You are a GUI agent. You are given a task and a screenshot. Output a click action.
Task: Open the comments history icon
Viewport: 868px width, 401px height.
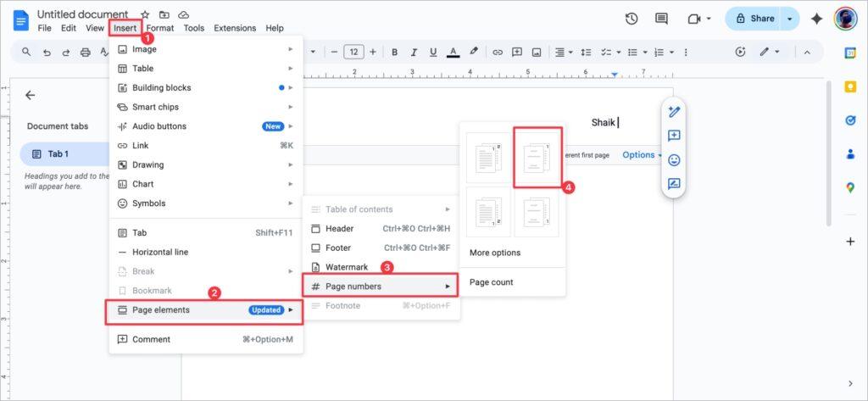[661, 19]
